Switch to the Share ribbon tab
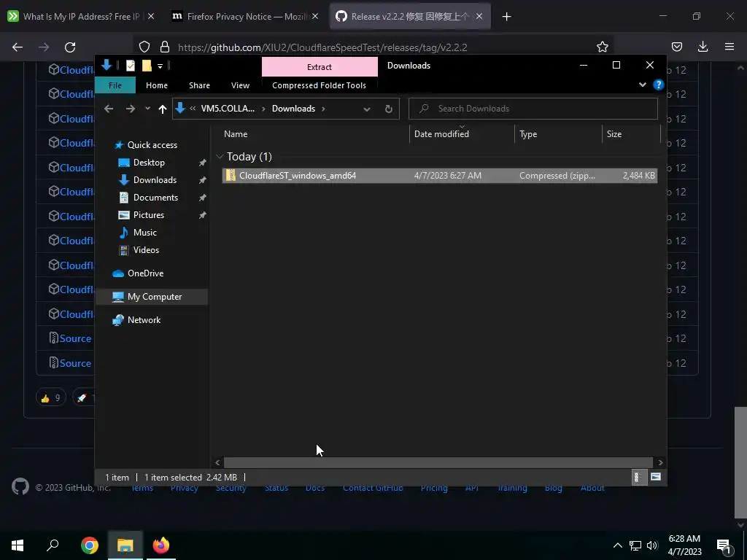The image size is (747, 560). [x=199, y=85]
